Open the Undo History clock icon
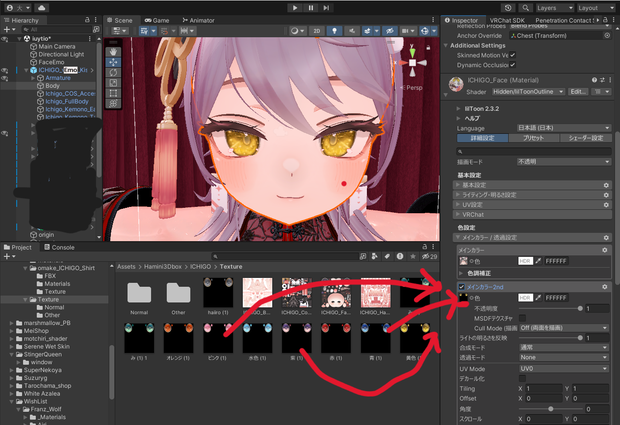The height and width of the screenshot is (425, 620). (x=508, y=8)
